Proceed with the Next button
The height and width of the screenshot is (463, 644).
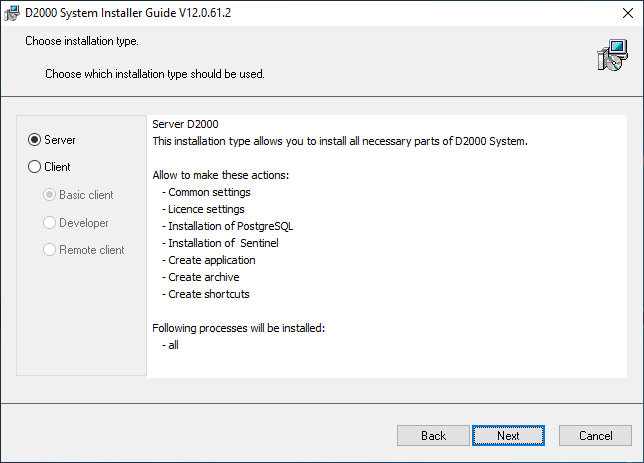point(508,436)
